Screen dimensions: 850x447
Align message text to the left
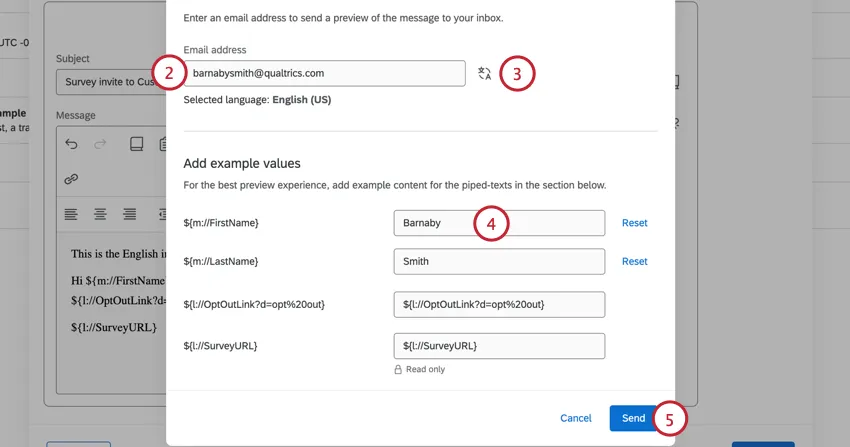[x=71, y=213]
